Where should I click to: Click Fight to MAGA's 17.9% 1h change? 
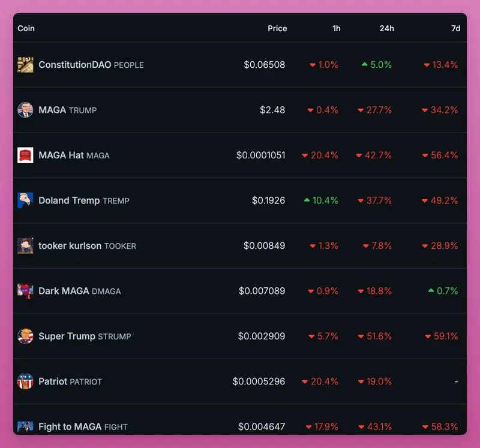coord(322,426)
